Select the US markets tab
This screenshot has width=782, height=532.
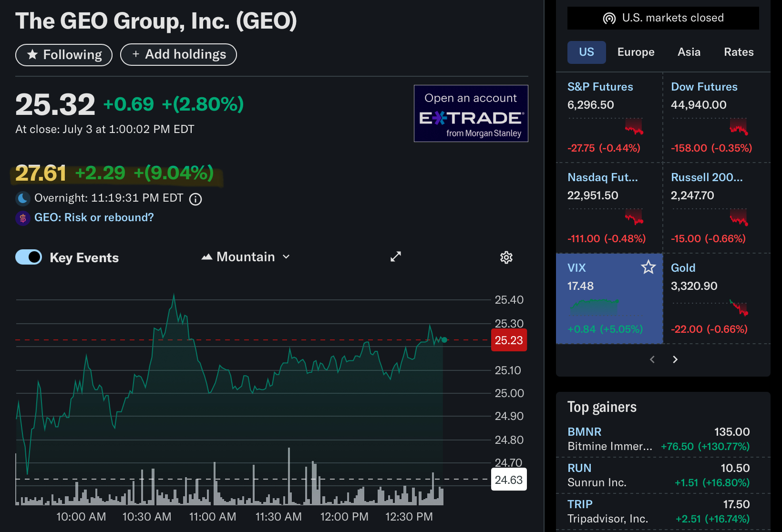coord(586,52)
